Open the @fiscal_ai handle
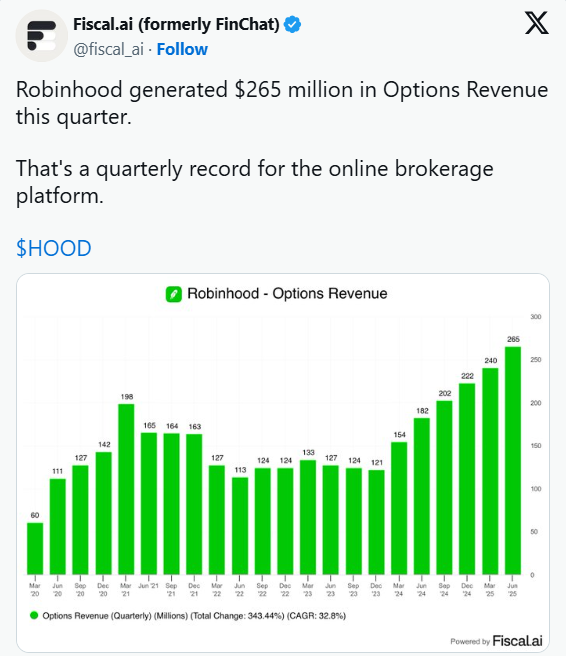Image resolution: width=566 pixels, height=656 pixels. [x=108, y=49]
